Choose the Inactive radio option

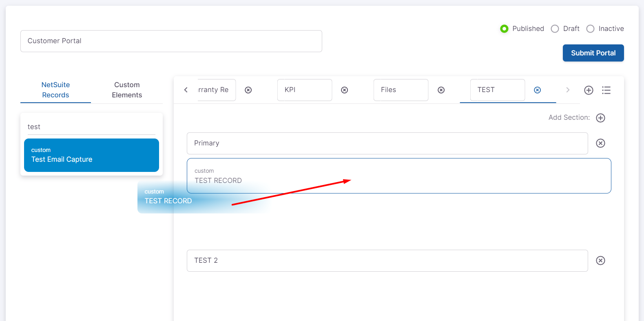coord(590,29)
